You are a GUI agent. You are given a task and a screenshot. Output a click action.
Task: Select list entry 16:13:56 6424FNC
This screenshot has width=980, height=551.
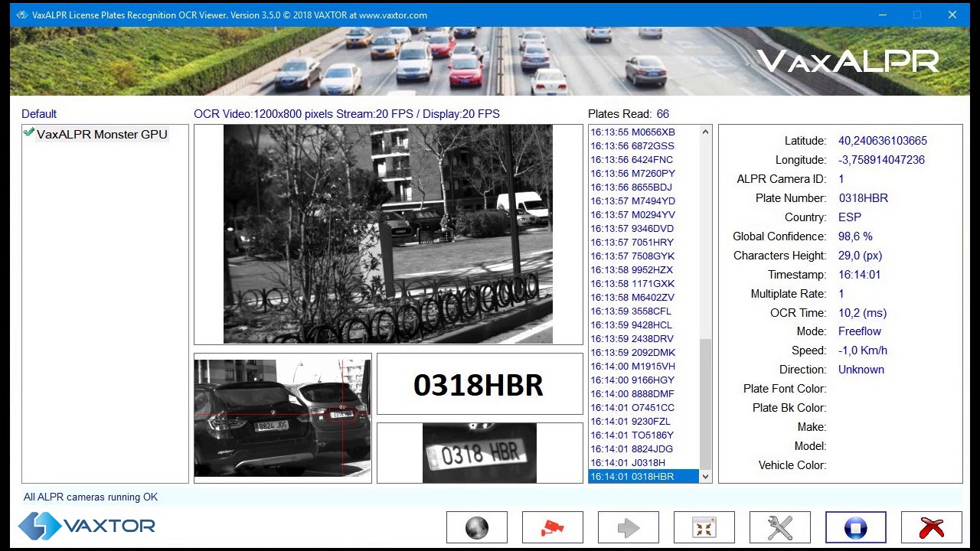pyautogui.click(x=644, y=159)
